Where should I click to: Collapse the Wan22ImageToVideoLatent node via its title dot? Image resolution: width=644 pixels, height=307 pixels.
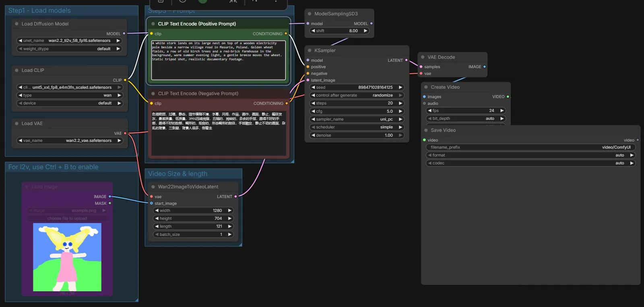point(153,187)
